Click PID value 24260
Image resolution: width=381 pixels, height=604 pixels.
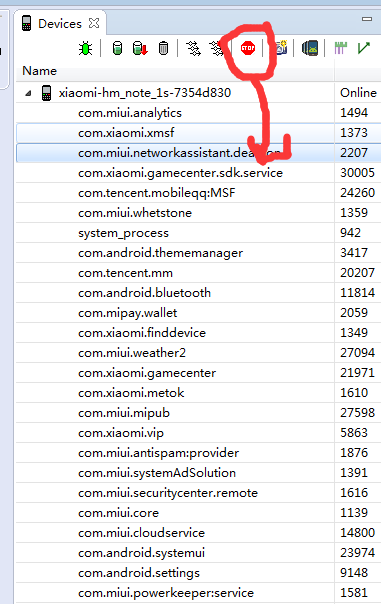click(x=358, y=193)
